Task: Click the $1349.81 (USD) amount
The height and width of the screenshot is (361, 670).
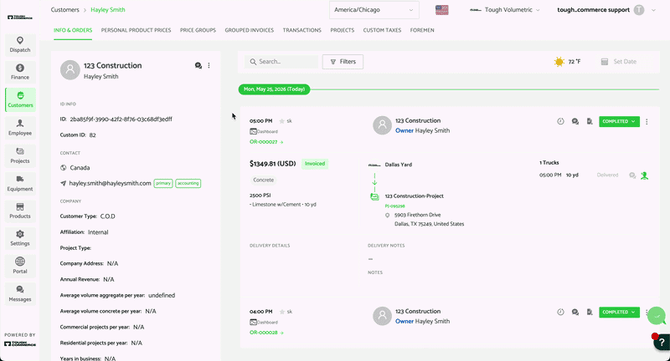Action: click(273, 164)
